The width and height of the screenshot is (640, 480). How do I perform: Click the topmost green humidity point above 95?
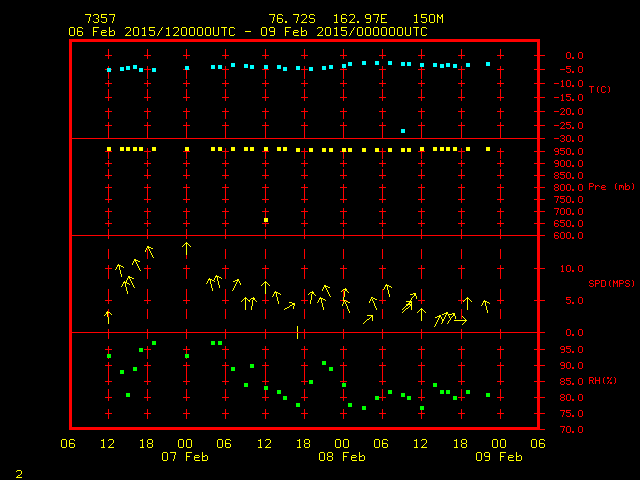[x=154, y=343]
